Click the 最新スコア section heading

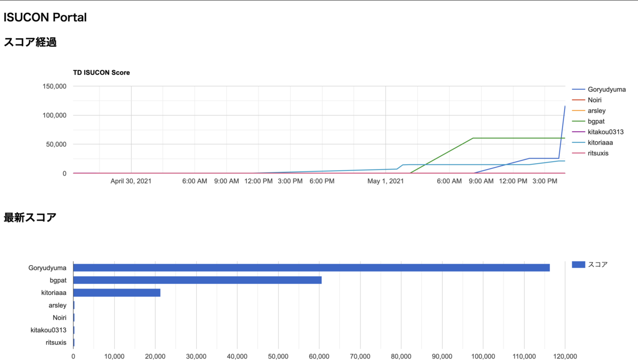click(x=30, y=217)
